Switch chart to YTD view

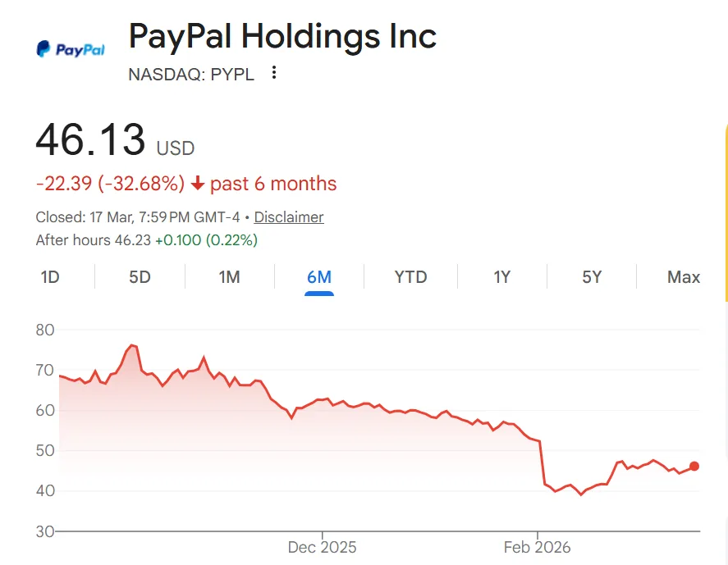[x=410, y=277]
